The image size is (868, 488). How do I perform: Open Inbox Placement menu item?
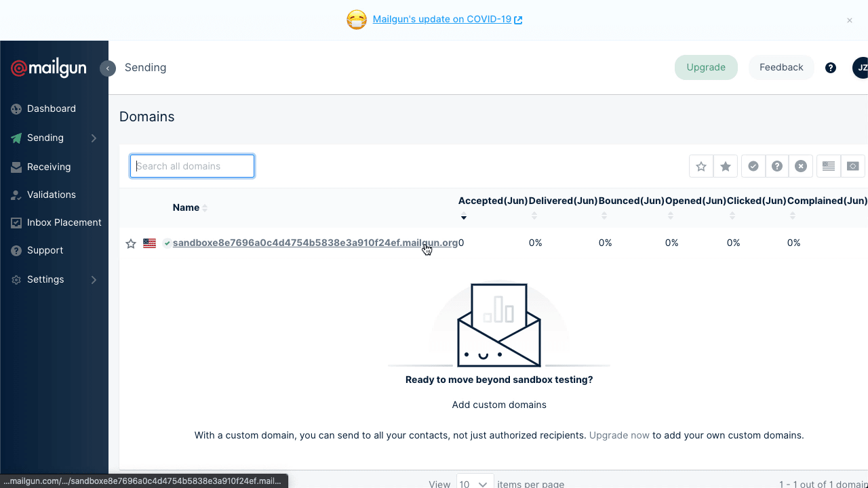click(64, 223)
